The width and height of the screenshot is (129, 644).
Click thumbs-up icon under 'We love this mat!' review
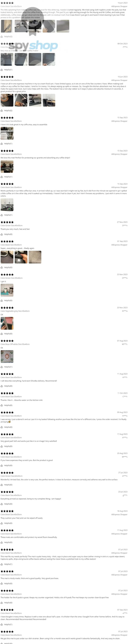tap(2, 177)
